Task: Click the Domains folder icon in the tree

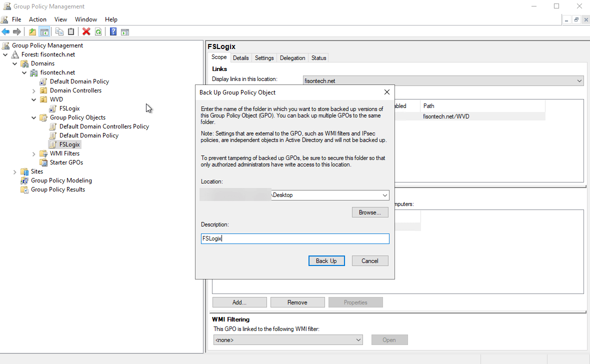Action: (x=24, y=63)
